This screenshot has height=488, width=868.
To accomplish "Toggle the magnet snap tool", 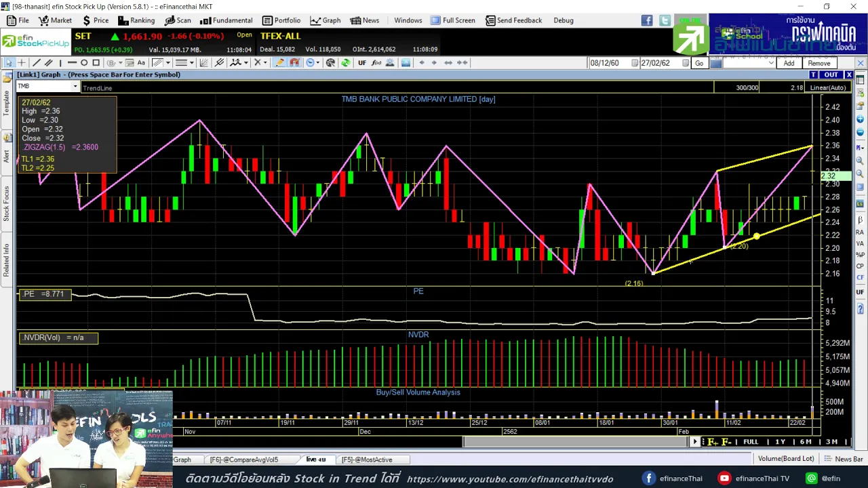I will tap(295, 62).
